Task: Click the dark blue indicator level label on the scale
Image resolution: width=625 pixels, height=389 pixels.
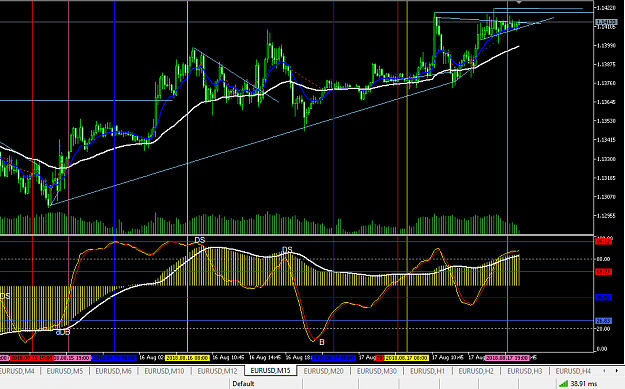Action: 603,297
